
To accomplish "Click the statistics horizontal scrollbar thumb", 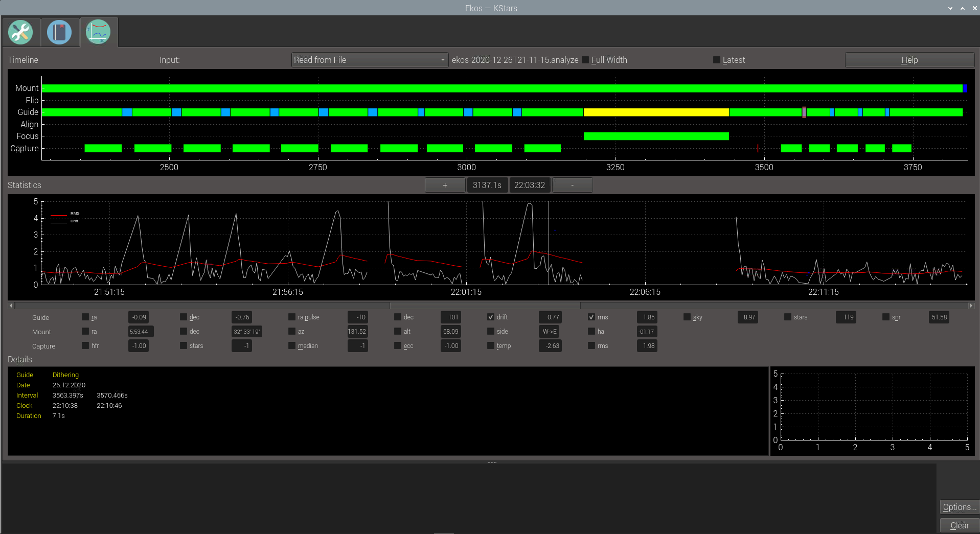I will (485, 306).
